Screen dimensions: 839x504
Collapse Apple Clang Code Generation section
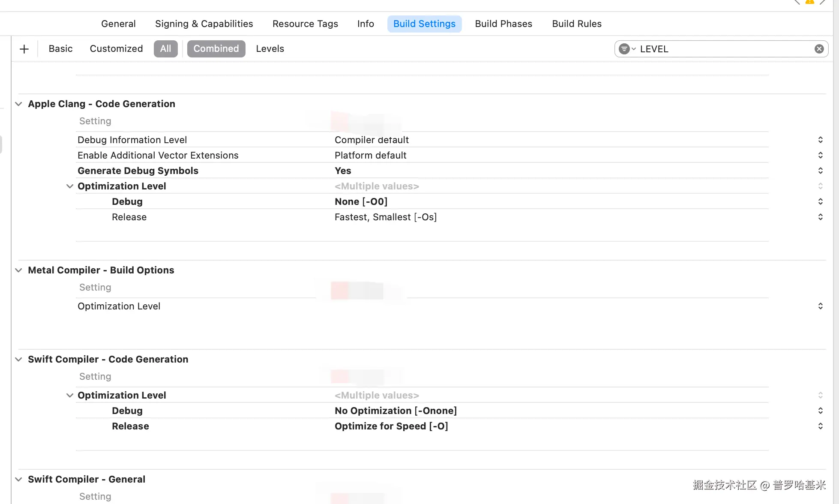[18, 104]
